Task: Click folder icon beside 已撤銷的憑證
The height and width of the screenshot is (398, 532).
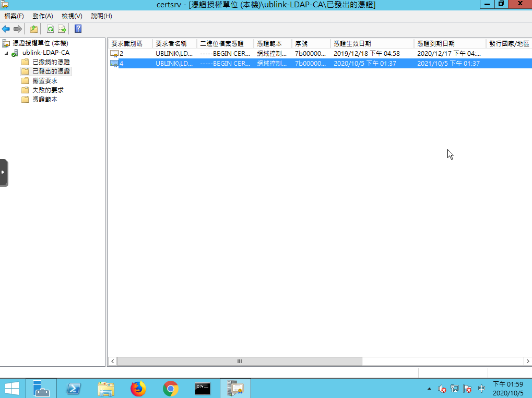Action: click(25, 62)
